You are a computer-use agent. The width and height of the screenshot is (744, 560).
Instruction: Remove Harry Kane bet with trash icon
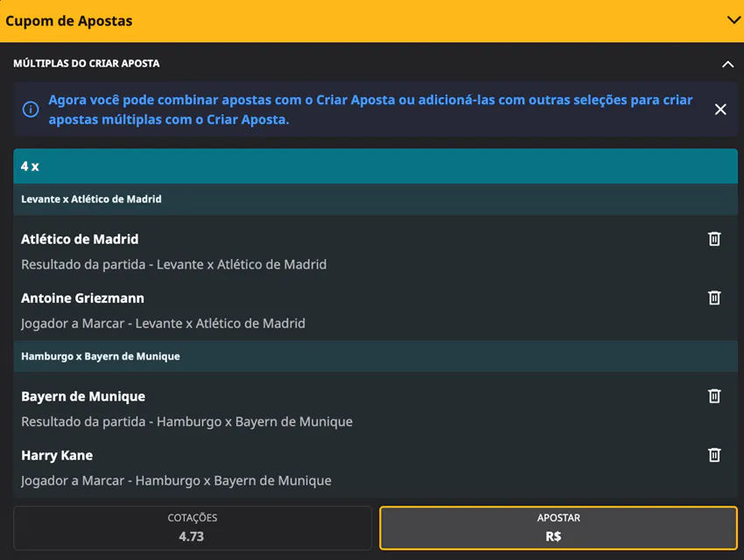point(714,455)
